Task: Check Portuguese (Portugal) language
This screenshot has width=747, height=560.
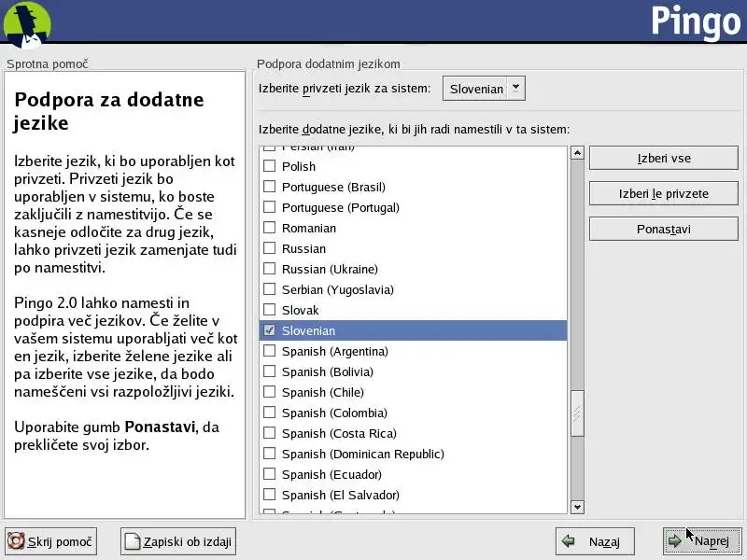Action: (269, 206)
